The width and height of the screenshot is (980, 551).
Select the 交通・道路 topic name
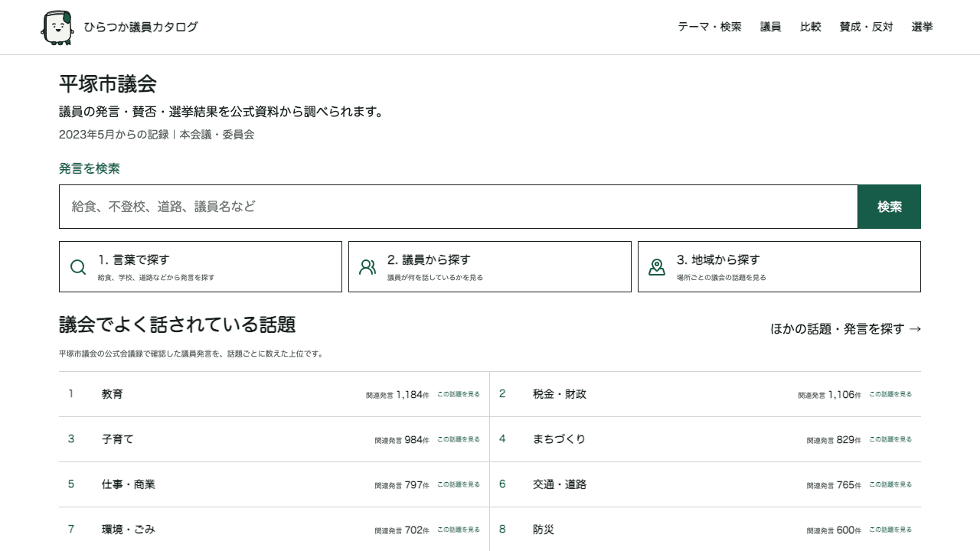[x=560, y=484]
